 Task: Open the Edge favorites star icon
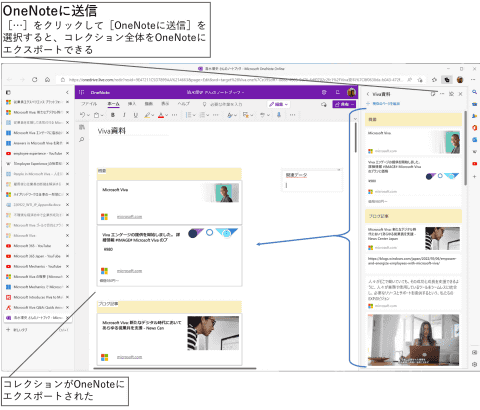pyautogui.click(x=434, y=80)
